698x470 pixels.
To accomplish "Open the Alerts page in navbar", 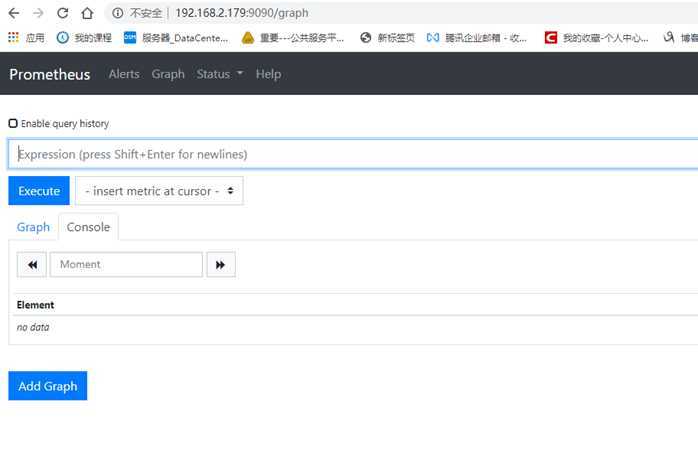I will 124,74.
